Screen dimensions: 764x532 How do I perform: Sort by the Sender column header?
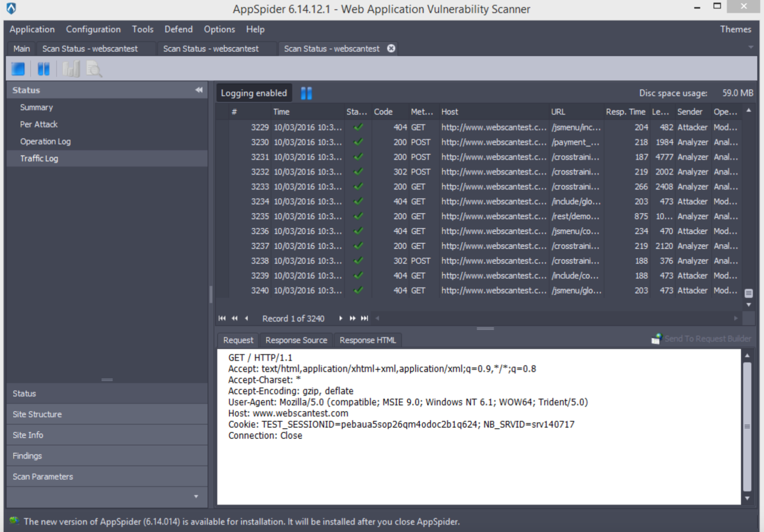693,112
